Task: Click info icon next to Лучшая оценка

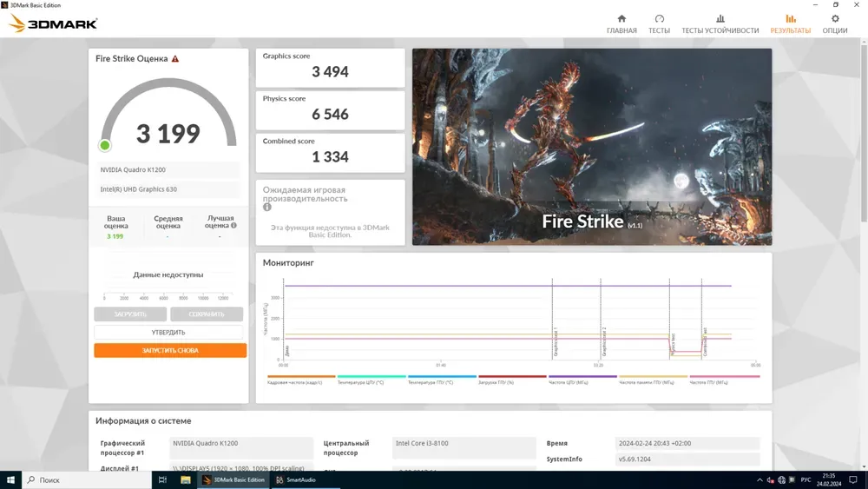Action: point(233,225)
